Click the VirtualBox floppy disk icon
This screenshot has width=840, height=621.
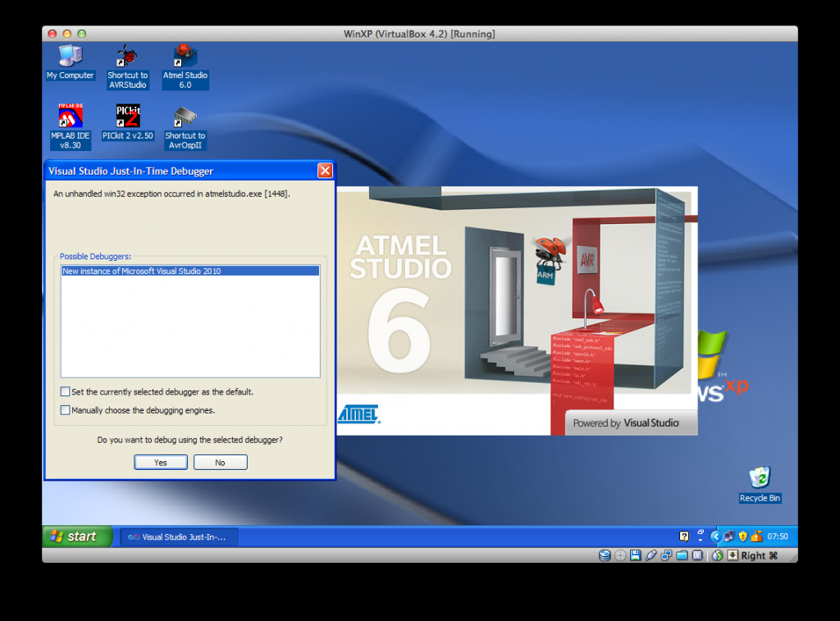pyautogui.click(x=636, y=555)
